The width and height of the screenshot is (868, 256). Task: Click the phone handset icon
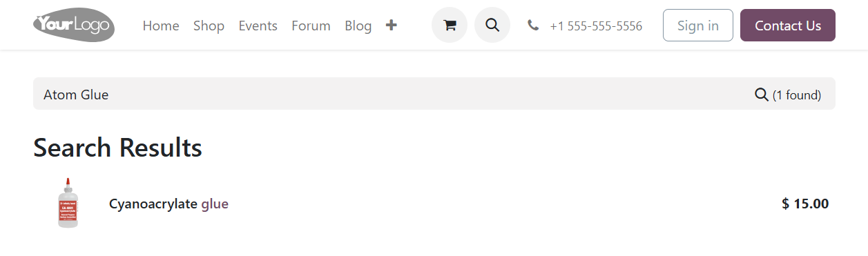pos(532,26)
